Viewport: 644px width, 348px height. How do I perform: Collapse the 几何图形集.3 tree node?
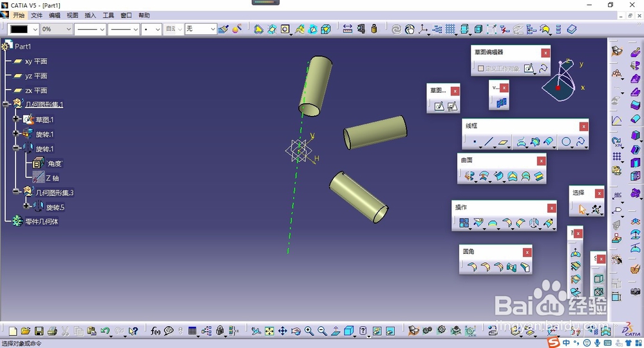pyautogui.click(x=16, y=191)
